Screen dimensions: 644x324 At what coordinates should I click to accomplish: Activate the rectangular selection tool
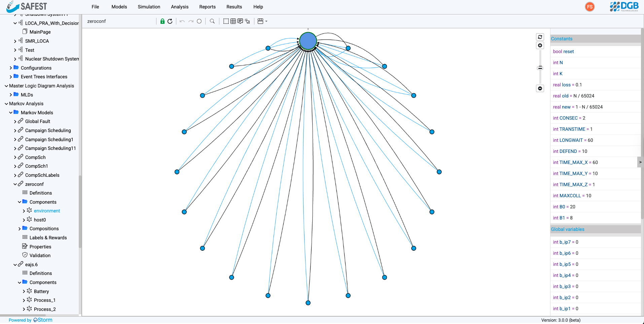[x=225, y=21]
